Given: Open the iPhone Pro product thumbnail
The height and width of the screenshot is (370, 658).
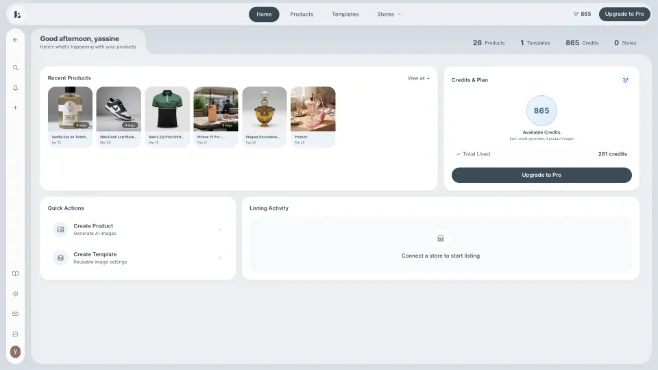Looking at the screenshot, I should point(216,117).
